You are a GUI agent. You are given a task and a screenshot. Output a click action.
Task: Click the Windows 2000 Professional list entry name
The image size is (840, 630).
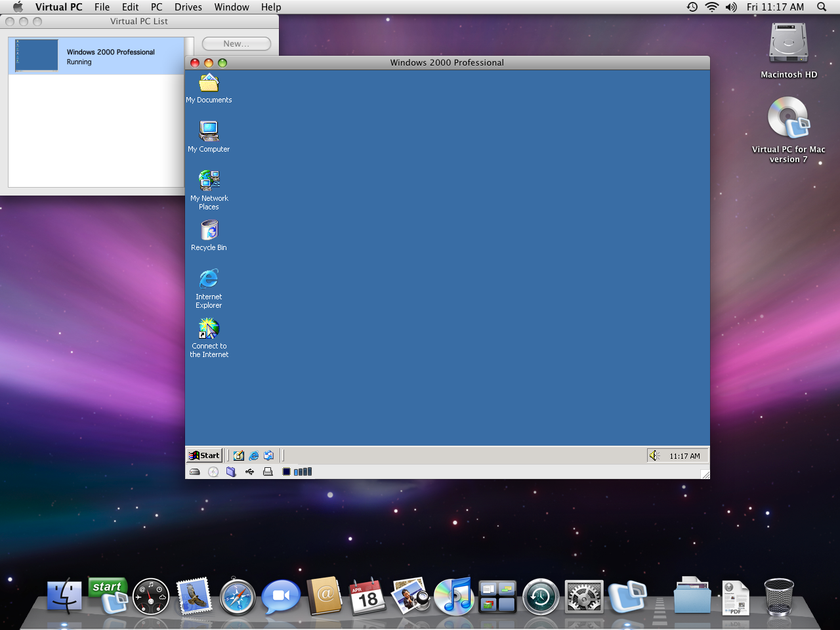click(111, 52)
